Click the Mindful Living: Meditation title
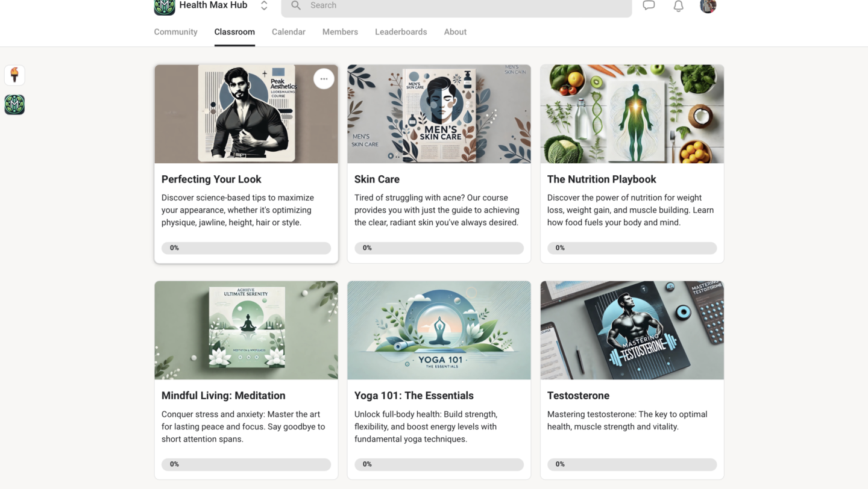Viewport: 868px width, 489px height. point(223,396)
